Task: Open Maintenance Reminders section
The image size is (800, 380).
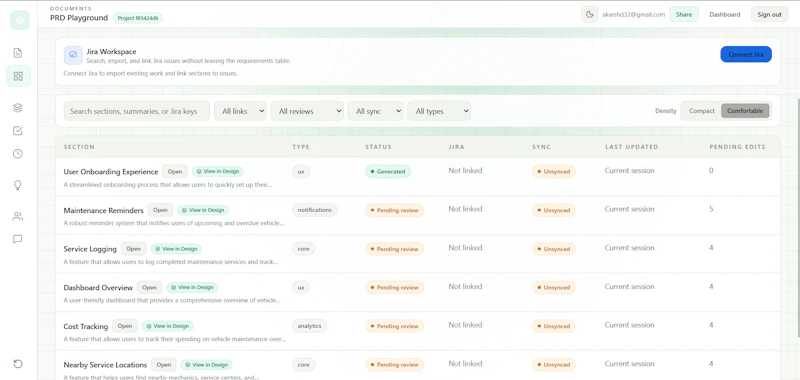Action: tap(160, 210)
